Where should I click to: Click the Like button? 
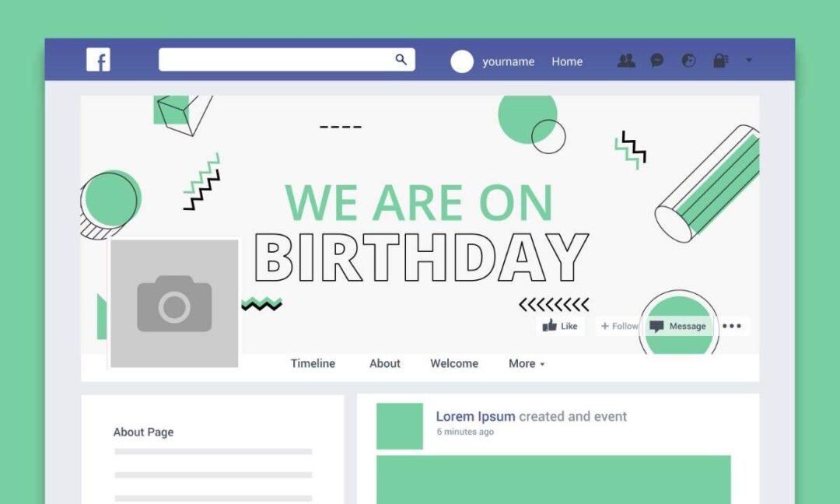[560, 326]
